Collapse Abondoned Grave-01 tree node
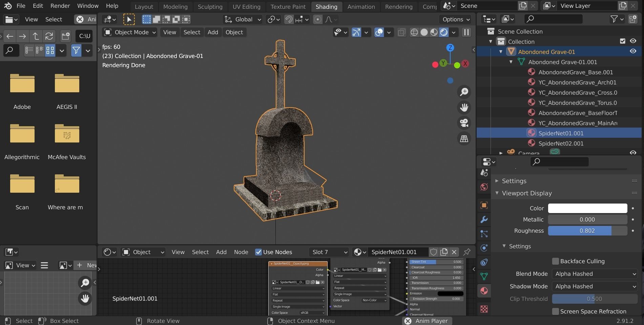 [501, 52]
